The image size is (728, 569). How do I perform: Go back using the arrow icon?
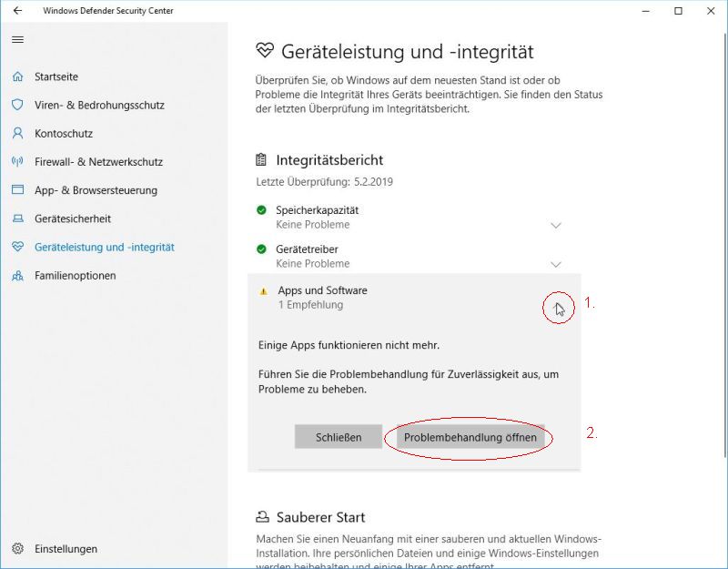point(17,10)
